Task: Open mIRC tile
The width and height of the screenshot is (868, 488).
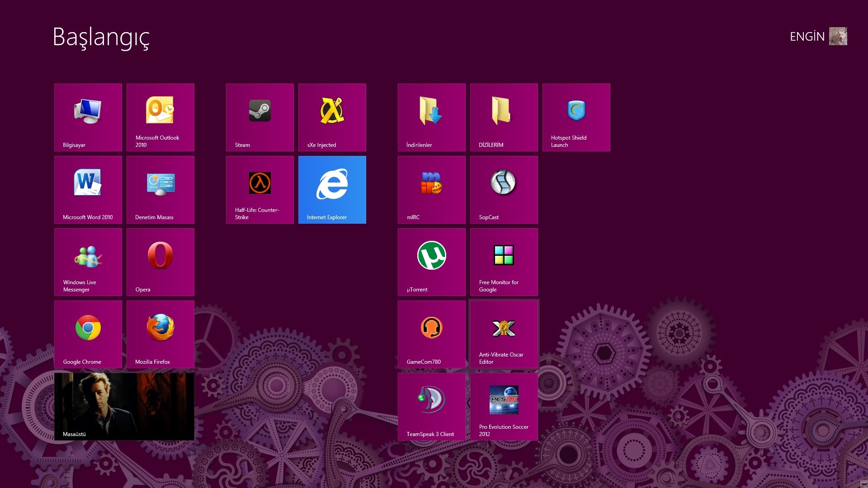Action: coord(432,190)
